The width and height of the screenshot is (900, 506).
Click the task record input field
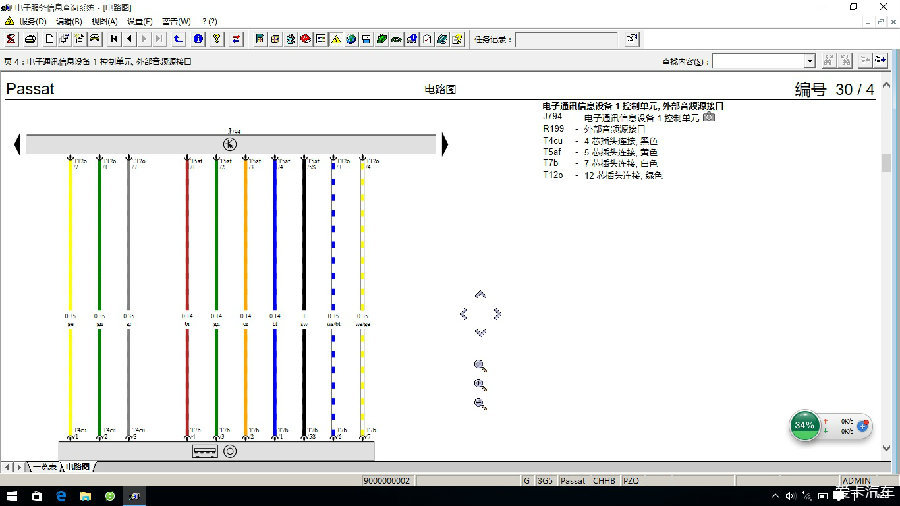point(567,40)
